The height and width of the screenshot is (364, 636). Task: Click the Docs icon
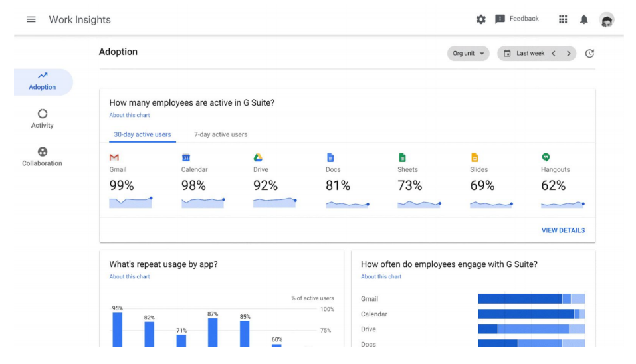tap(330, 157)
